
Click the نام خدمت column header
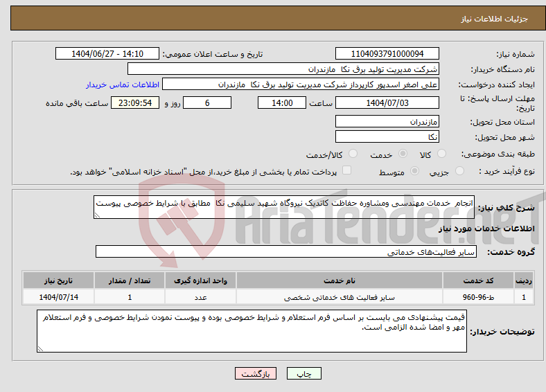click(x=340, y=280)
